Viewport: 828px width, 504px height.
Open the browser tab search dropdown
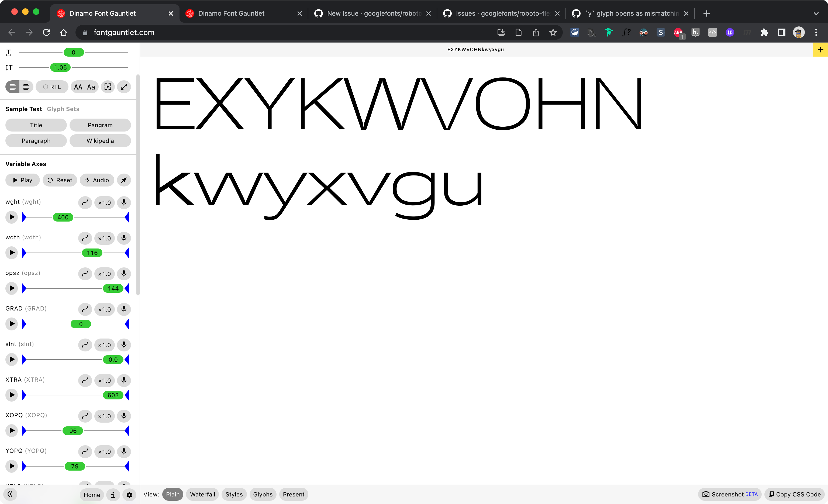pos(816,13)
